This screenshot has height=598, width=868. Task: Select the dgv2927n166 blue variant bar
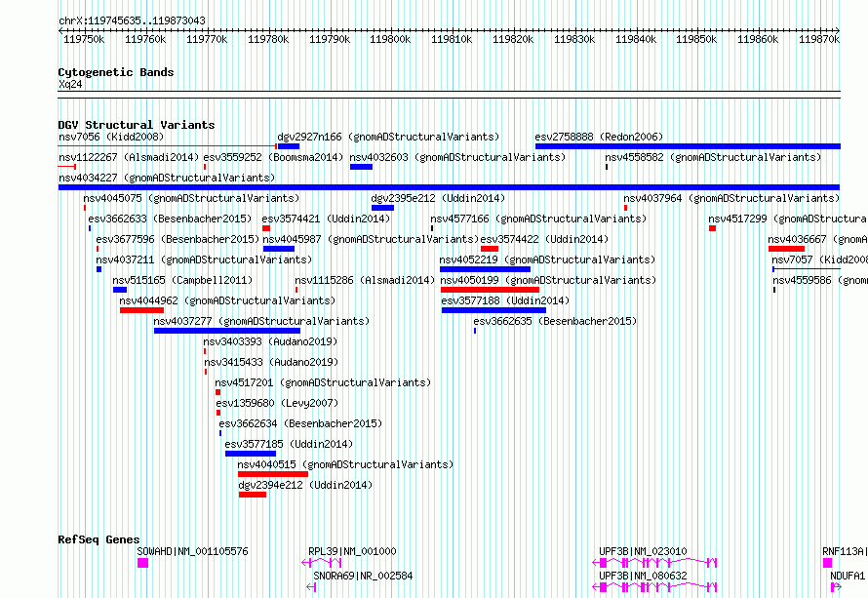[x=289, y=146]
